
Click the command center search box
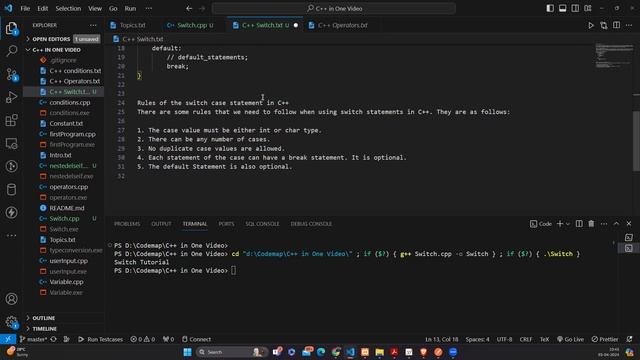333,8
